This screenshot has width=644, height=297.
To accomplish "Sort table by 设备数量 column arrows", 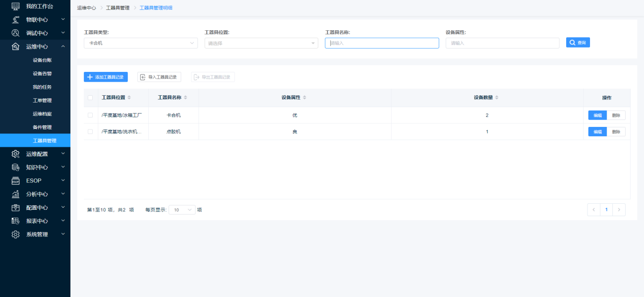I will 497,98.
